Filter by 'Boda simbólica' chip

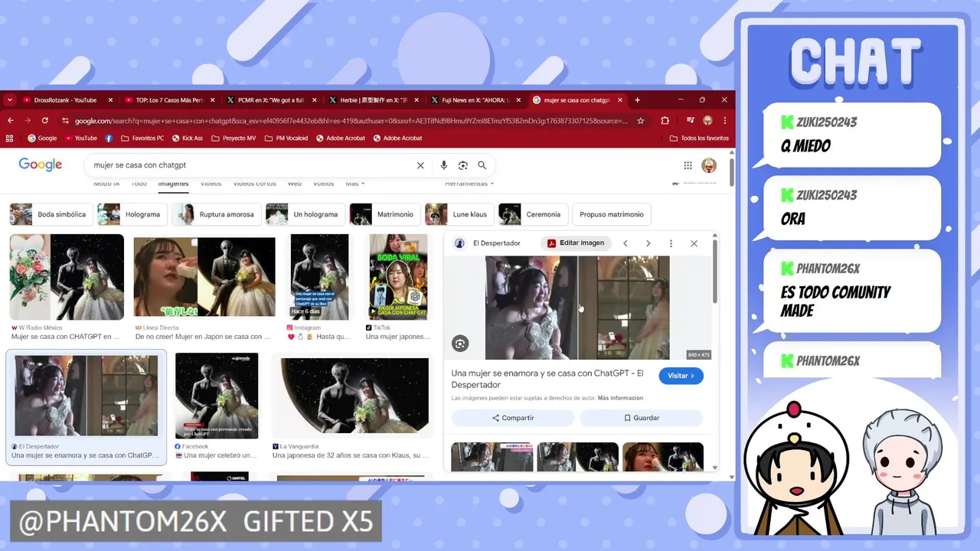(x=51, y=214)
